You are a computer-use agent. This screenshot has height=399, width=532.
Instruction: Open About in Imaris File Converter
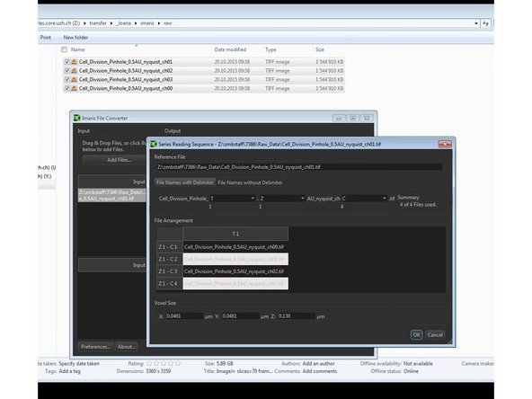(127, 346)
